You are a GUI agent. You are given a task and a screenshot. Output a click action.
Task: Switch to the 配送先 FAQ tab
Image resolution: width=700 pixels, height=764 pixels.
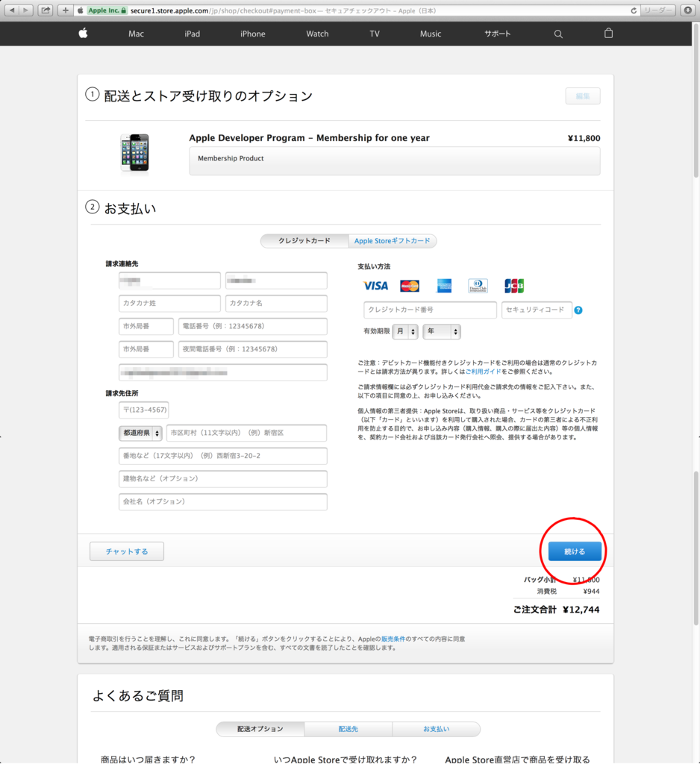348,729
